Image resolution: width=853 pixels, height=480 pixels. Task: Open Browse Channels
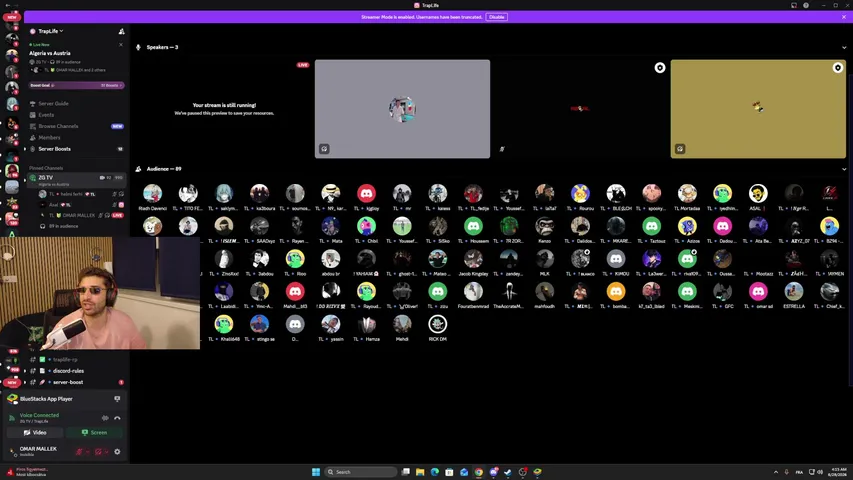click(x=58, y=126)
